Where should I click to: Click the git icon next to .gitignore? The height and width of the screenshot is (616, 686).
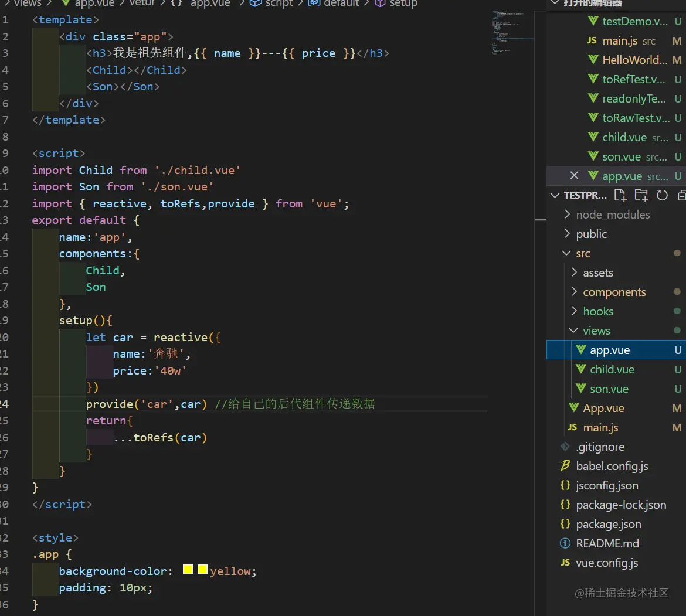(565, 447)
